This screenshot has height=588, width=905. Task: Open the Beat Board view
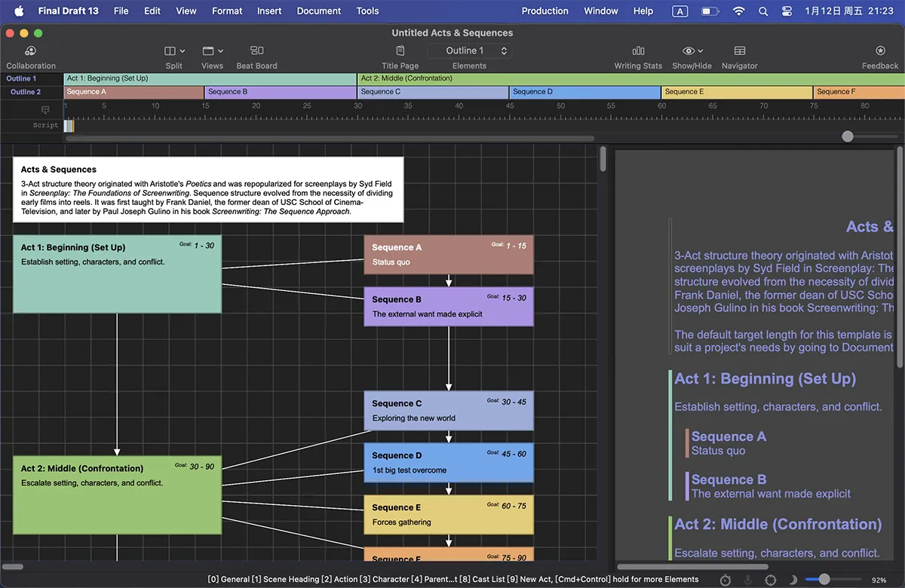256,51
